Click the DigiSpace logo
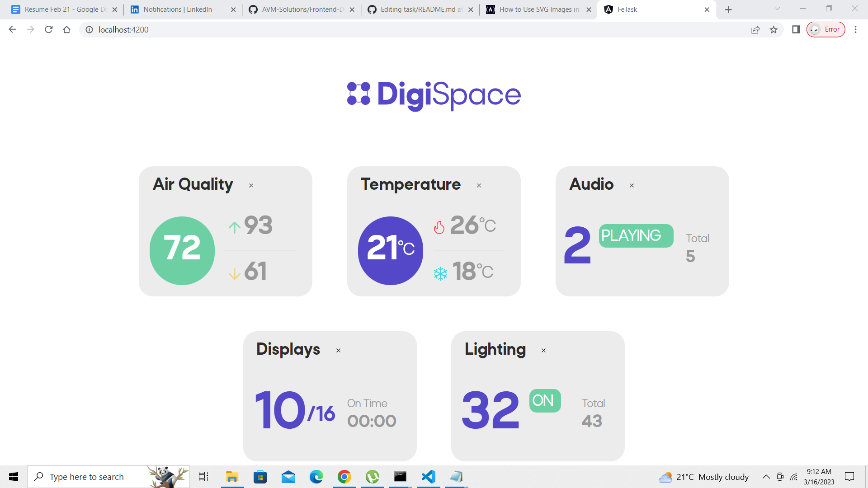Screen dimensions: 868x488 click(x=434, y=95)
